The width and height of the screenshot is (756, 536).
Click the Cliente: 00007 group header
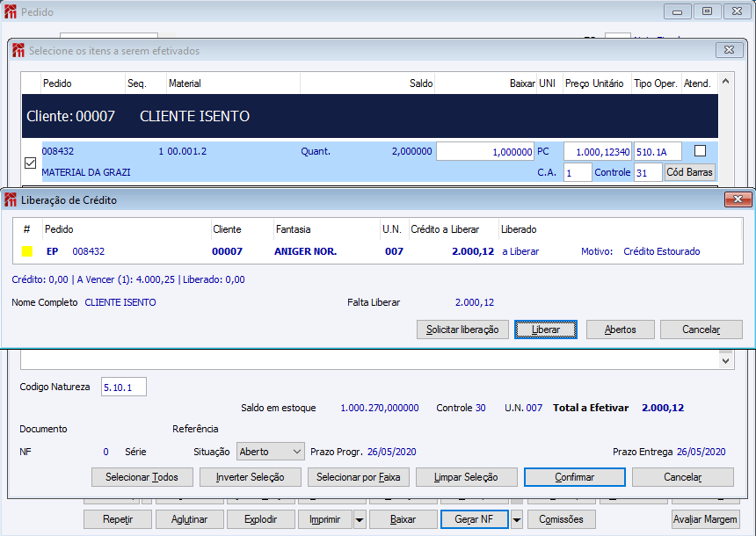[370, 116]
